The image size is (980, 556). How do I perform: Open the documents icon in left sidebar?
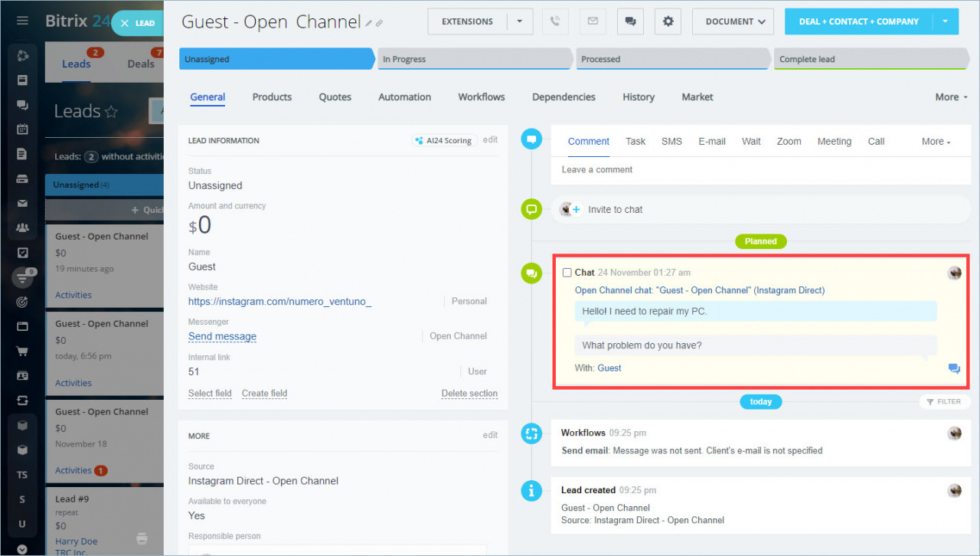pyautogui.click(x=22, y=154)
